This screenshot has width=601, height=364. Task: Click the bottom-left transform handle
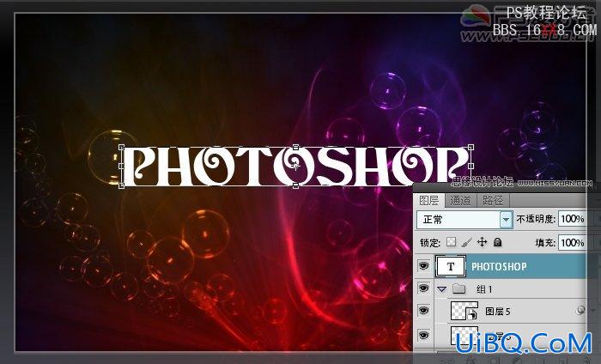[x=122, y=185]
